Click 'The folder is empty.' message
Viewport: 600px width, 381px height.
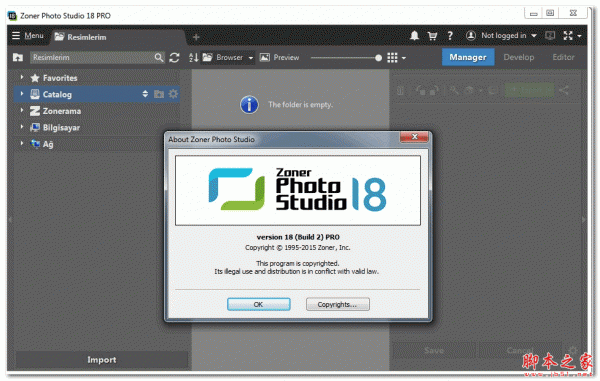tap(300, 104)
